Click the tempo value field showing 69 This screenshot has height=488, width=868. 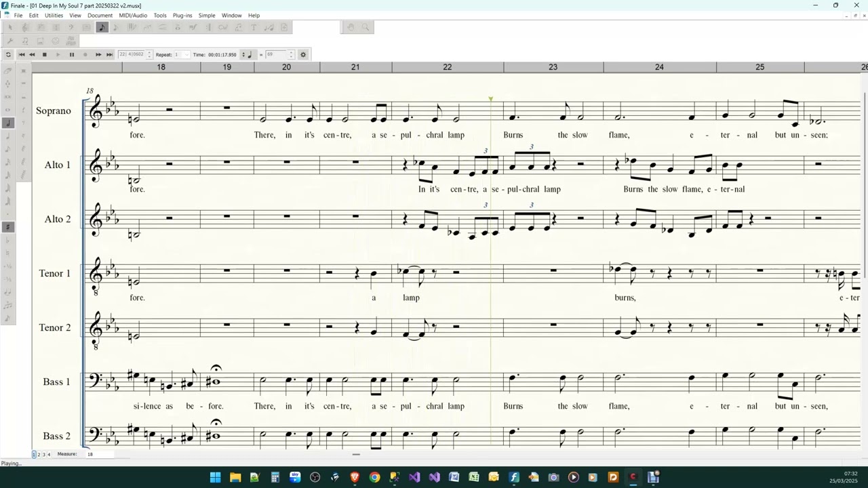[x=275, y=54]
